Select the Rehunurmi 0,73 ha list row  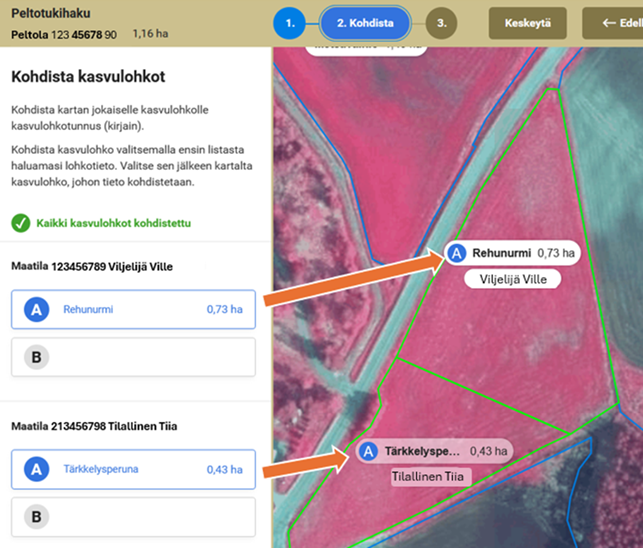click(x=133, y=310)
